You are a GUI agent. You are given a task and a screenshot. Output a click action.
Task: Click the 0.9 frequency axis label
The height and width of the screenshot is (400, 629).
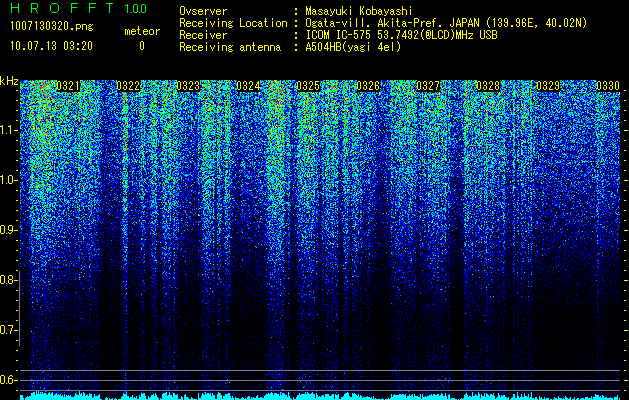(7, 230)
